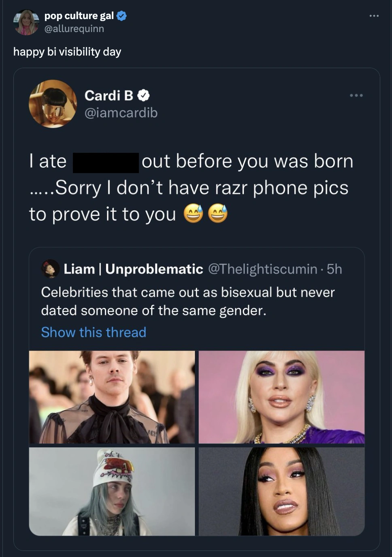Open more options for the pop culture gal tweet

[x=374, y=16]
